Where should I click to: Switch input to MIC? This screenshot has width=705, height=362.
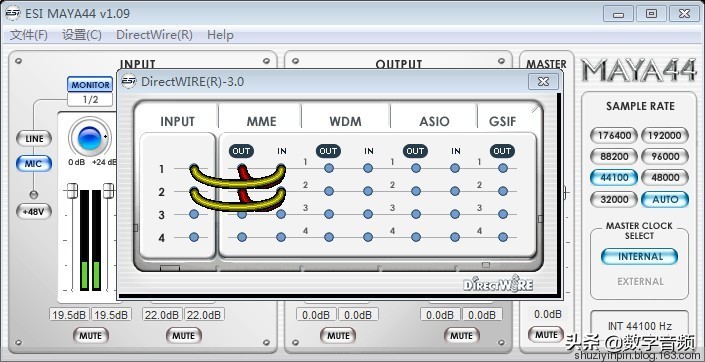34,164
